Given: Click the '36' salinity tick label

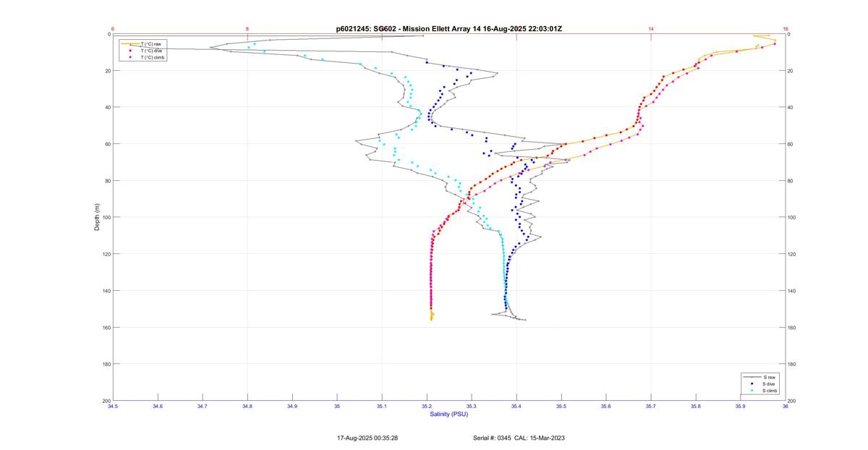Looking at the screenshot, I should coord(786,407).
